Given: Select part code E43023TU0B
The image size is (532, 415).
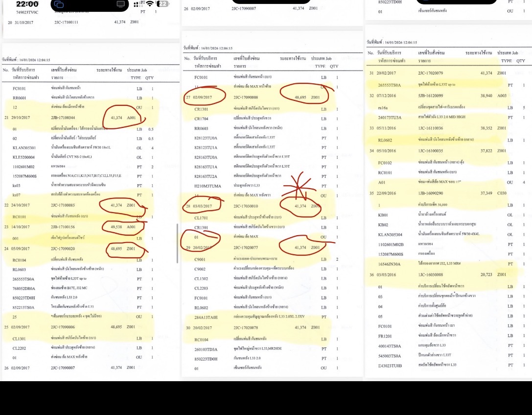Looking at the screenshot, I should click(x=390, y=366).
